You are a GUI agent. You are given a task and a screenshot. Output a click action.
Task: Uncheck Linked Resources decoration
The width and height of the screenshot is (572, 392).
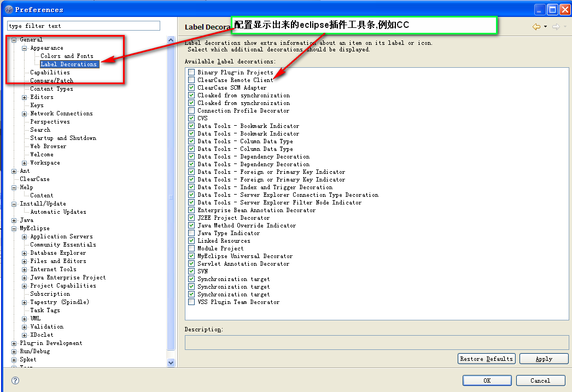click(191, 241)
